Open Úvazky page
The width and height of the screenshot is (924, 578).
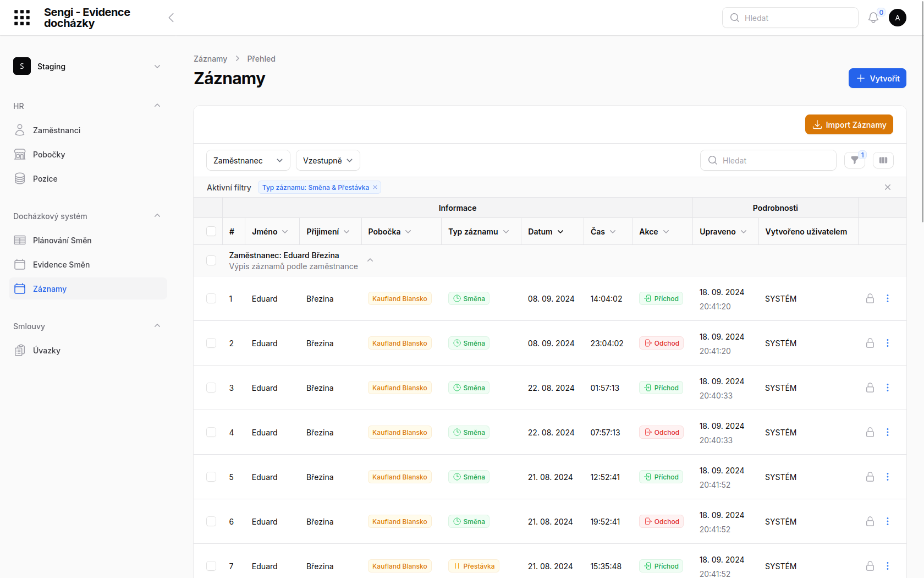point(88,350)
